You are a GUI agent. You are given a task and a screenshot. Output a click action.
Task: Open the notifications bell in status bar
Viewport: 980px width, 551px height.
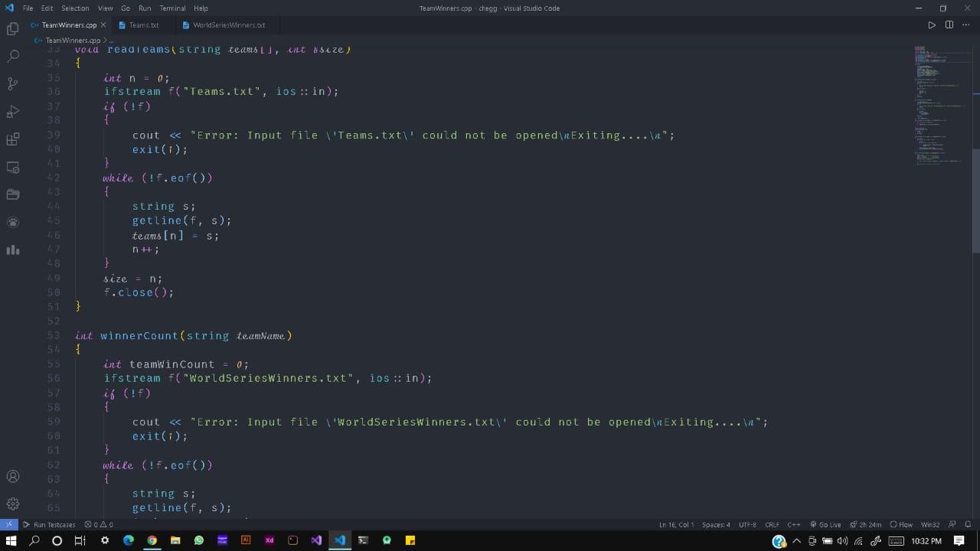click(x=968, y=524)
